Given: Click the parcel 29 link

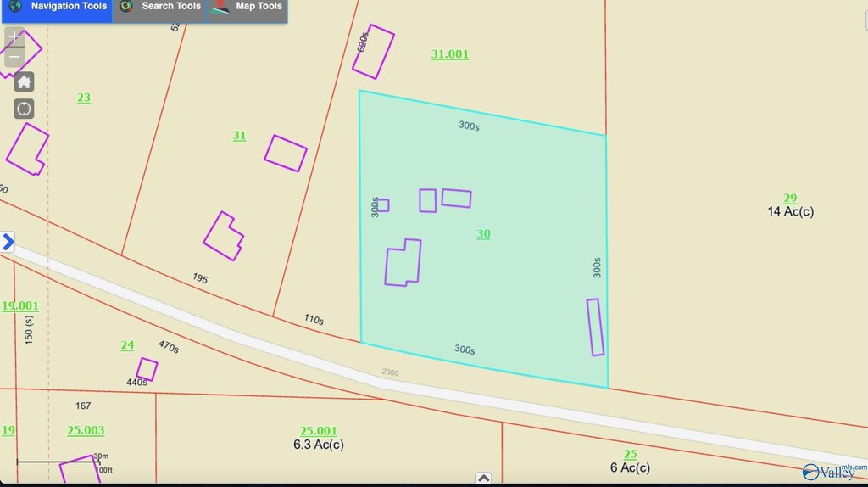Looking at the screenshot, I should 790,199.
